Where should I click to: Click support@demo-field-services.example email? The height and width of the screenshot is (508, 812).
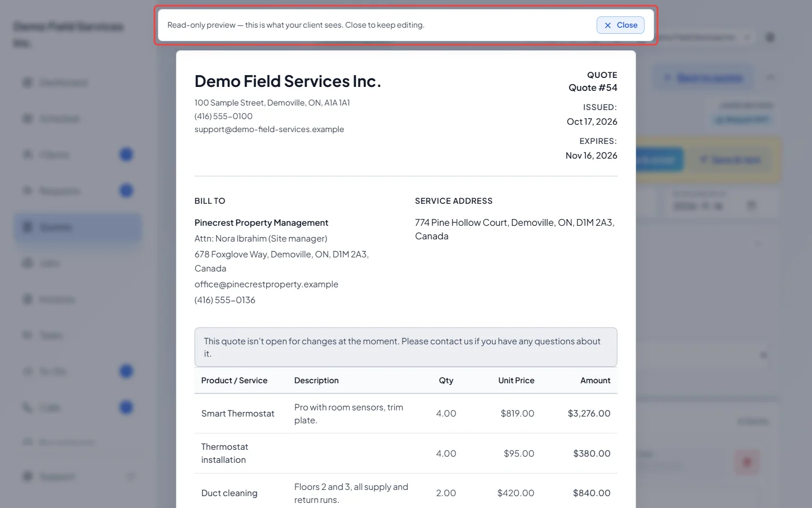pyautogui.click(x=269, y=129)
